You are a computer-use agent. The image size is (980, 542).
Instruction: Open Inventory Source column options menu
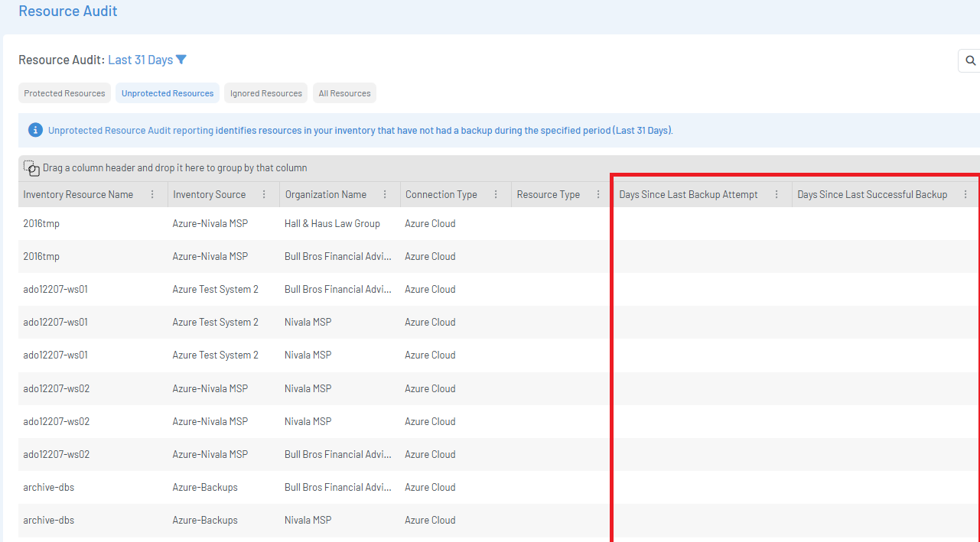264,195
